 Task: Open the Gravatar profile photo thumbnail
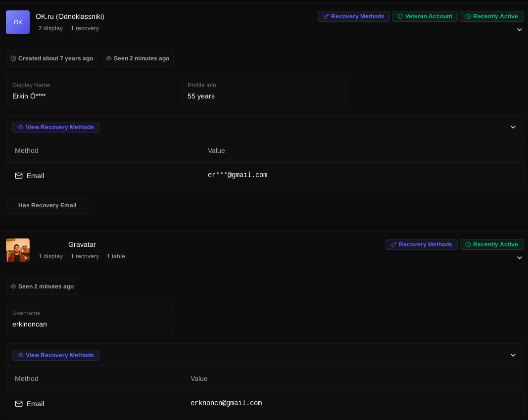click(18, 250)
